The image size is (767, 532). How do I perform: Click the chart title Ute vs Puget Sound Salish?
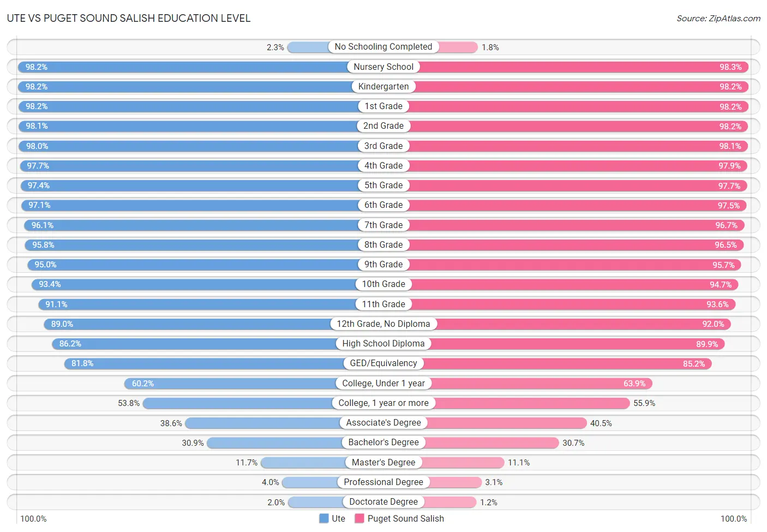[x=129, y=18]
